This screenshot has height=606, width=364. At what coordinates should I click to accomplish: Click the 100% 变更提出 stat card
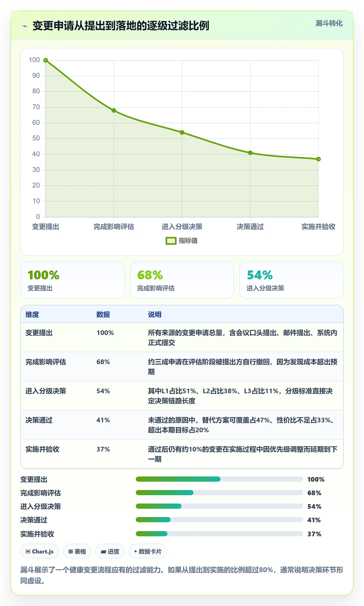tap(73, 280)
